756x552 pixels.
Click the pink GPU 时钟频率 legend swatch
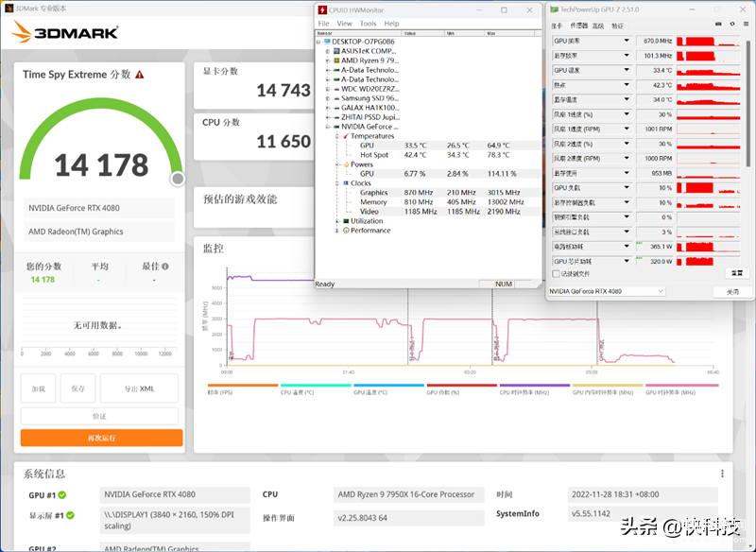pyautogui.click(x=681, y=386)
